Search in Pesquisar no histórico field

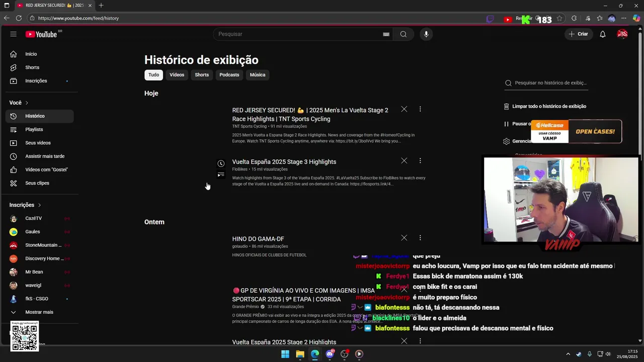click(x=546, y=83)
